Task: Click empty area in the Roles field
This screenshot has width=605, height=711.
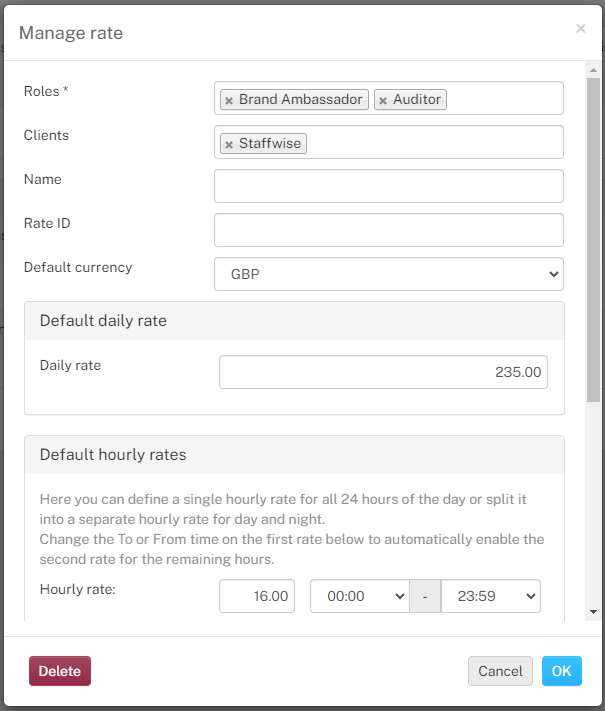Action: 503,98
